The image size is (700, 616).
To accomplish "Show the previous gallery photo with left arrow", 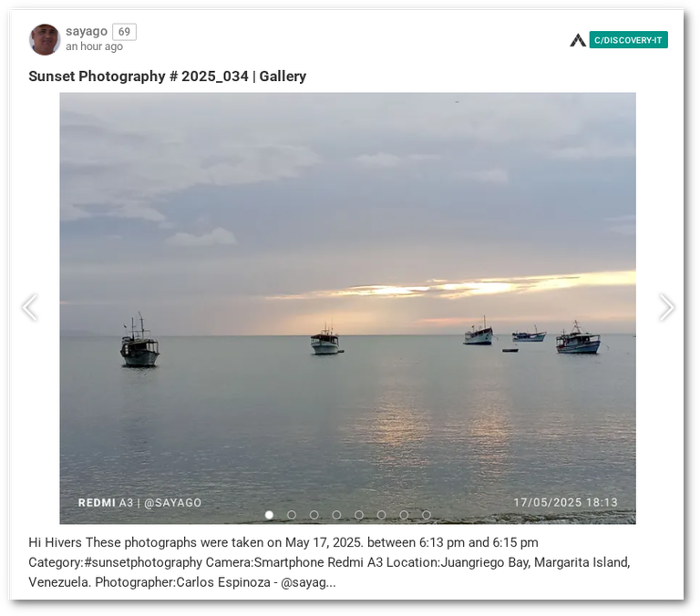I will (x=30, y=307).
